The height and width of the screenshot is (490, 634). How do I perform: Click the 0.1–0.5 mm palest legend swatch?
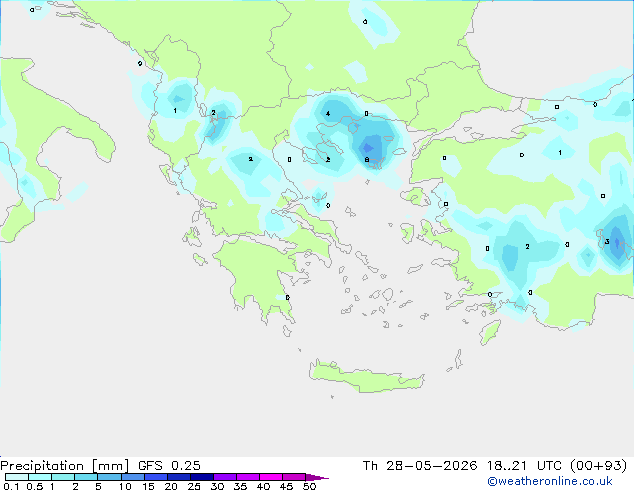click(x=17, y=477)
